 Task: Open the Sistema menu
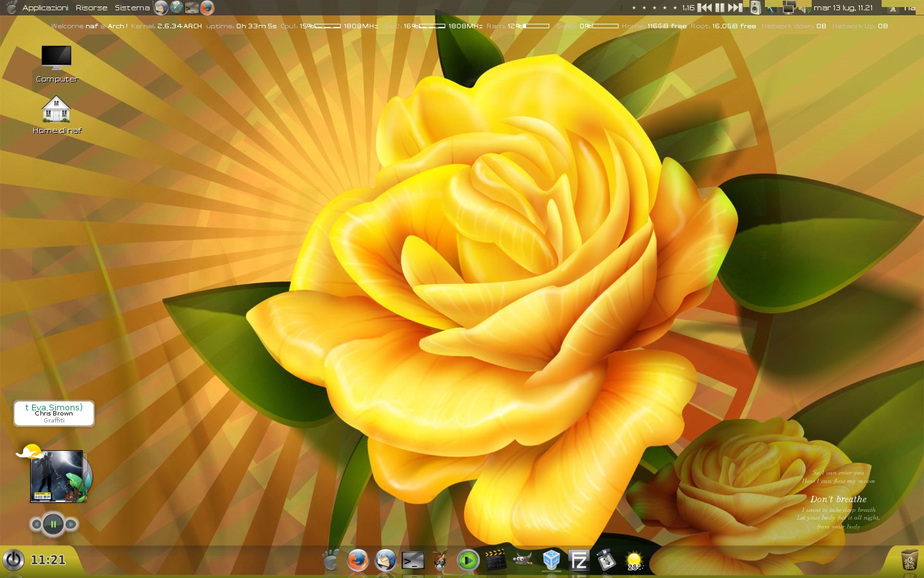coord(132,8)
